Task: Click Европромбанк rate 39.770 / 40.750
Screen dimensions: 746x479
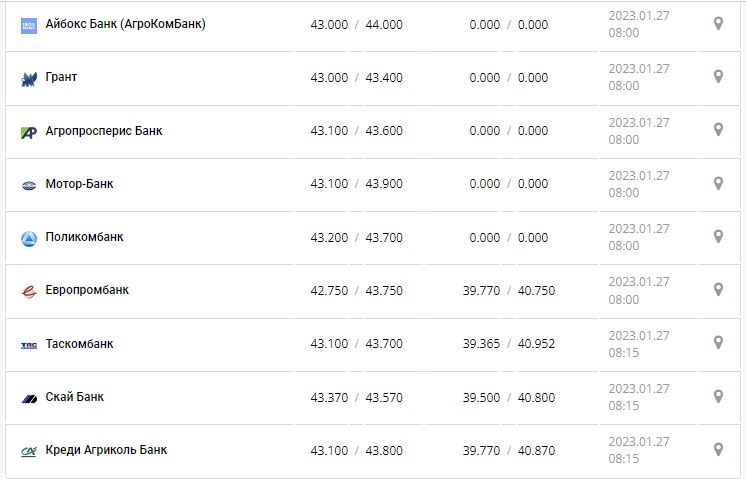Action: tap(509, 291)
